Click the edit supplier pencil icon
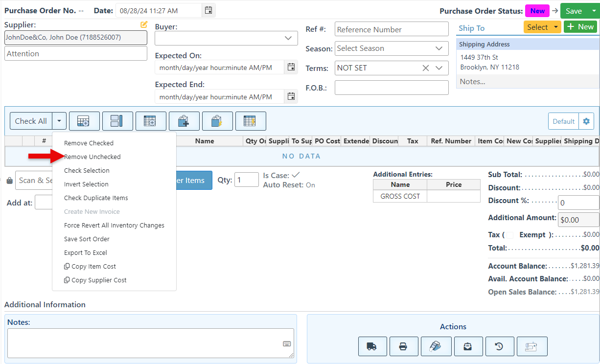 pyautogui.click(x=143, y=24)
